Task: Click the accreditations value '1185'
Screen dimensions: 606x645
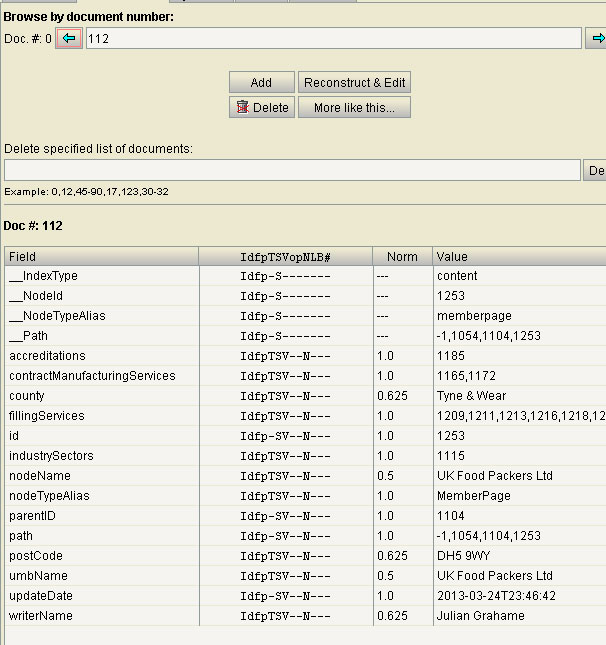Action: (451, 356)
